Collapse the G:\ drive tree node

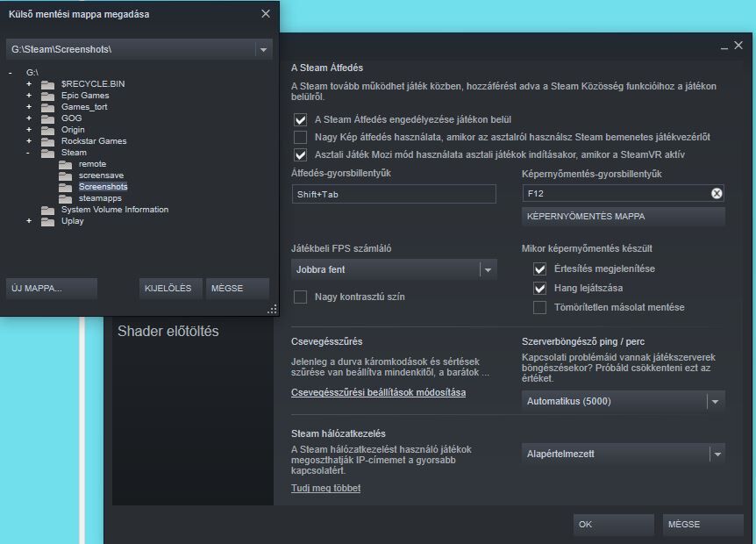tap(11, 73)
